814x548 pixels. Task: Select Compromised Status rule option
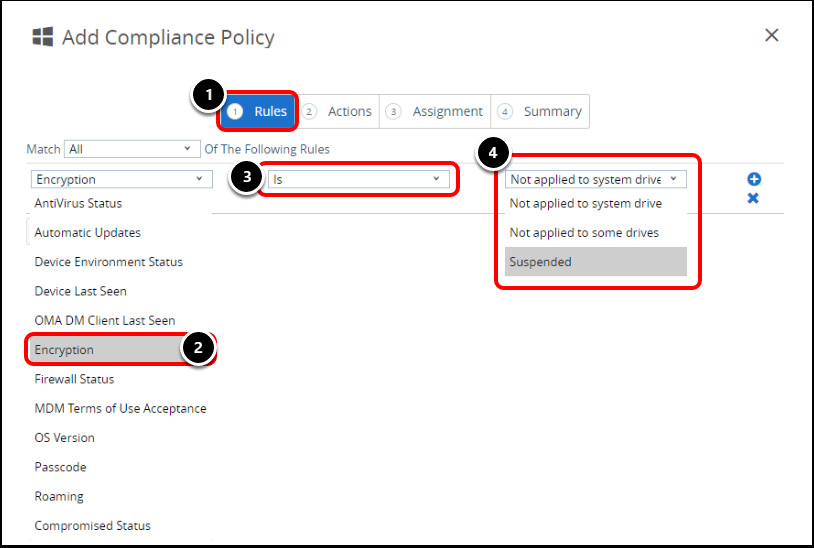[x=93, y=526]
